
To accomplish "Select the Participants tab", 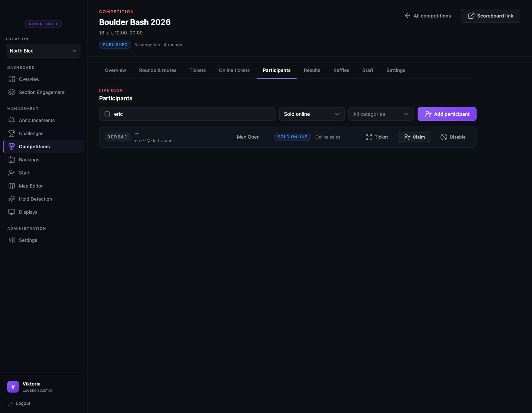I will pos(277,70).
